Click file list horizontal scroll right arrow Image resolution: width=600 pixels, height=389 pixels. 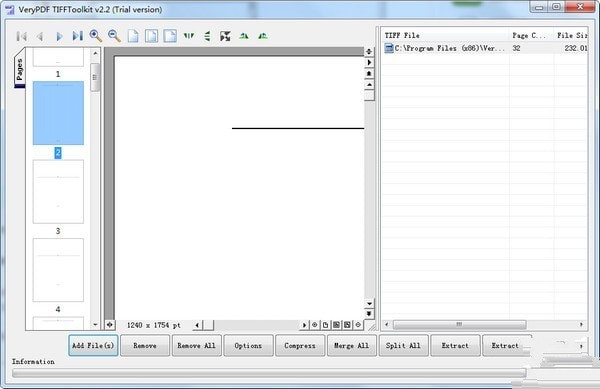[x=581, y=324]
